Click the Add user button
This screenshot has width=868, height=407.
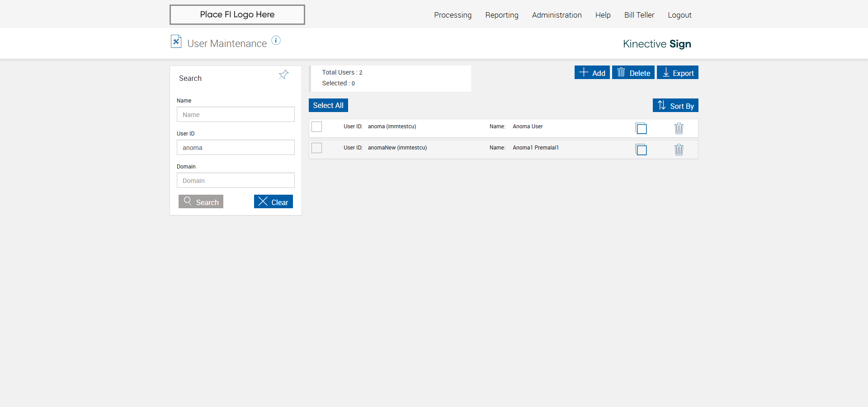592,73
